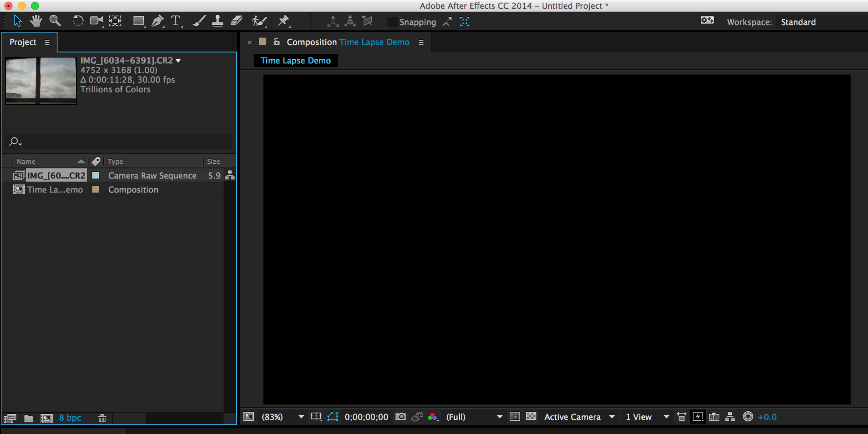
Task: Click the Local Axis Mode icon
Action: click(x=333, y=21)
